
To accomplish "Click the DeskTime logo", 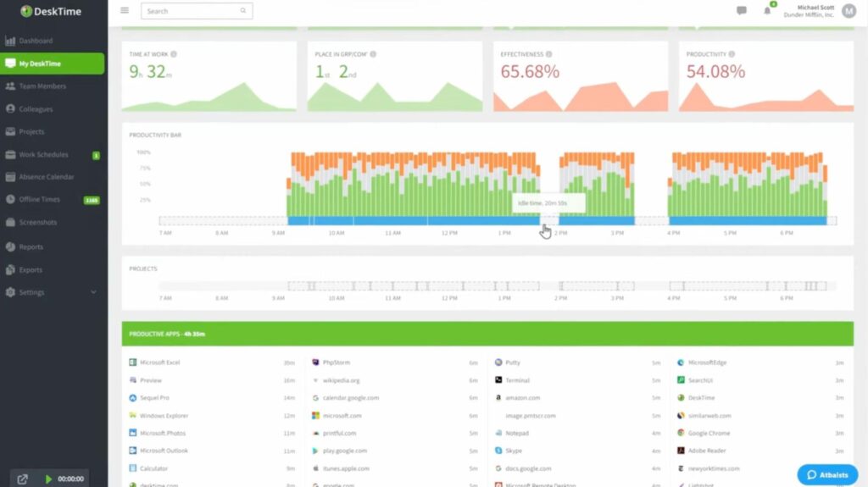I will pyautogui.click(x=53, y=11).
